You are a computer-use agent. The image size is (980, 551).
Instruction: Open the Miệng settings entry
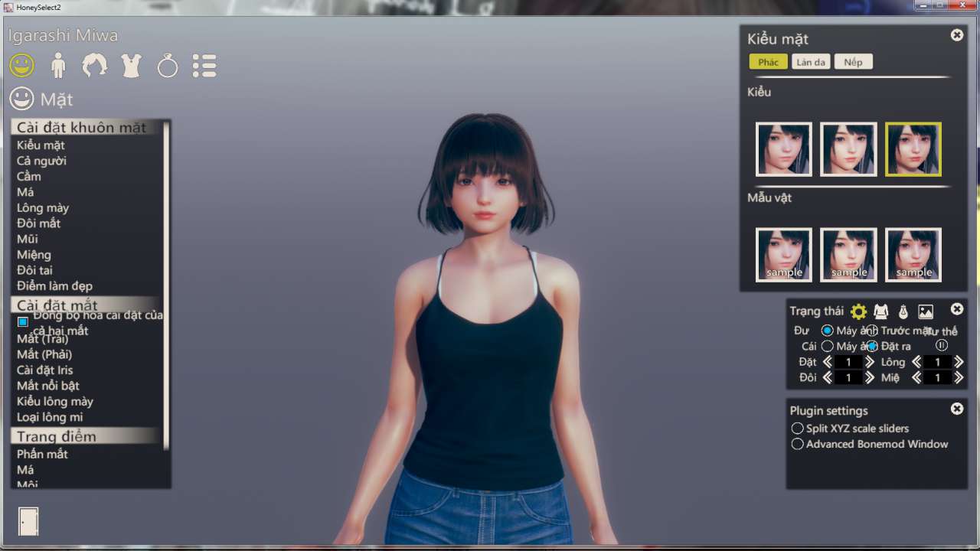click(34, 255)
